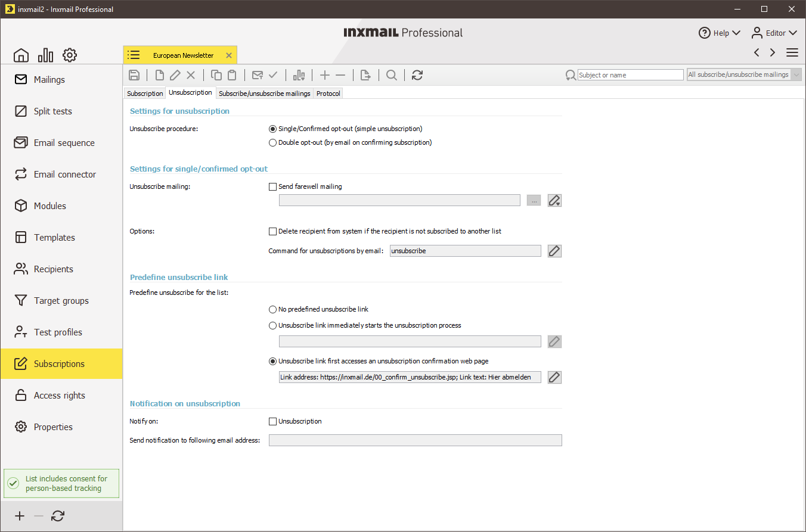Select Double opt-out unsubscribe procedure
This screenshot has height=532, width=806.
[x=273, y=143]
